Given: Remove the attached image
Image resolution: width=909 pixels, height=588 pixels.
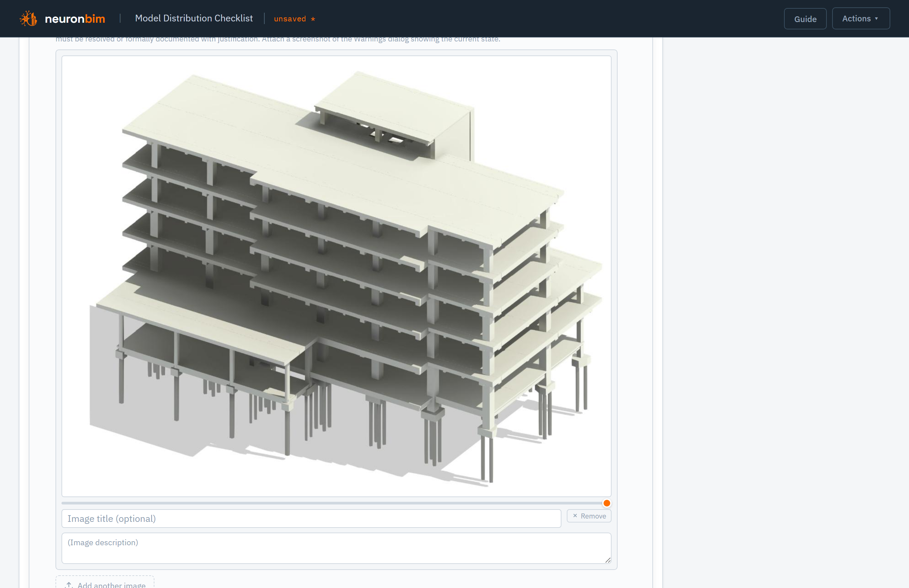Looking at the screenshot, I should click(x=589, y=516).
